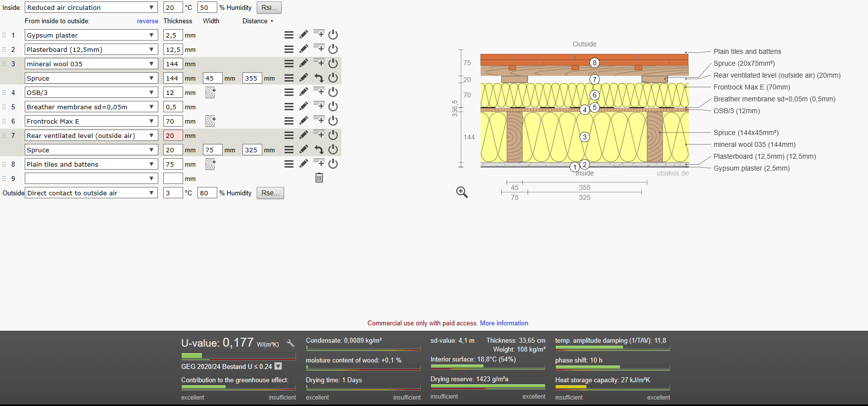Click the U-value rating bar

pyautogui.click(x=239, y=356)
